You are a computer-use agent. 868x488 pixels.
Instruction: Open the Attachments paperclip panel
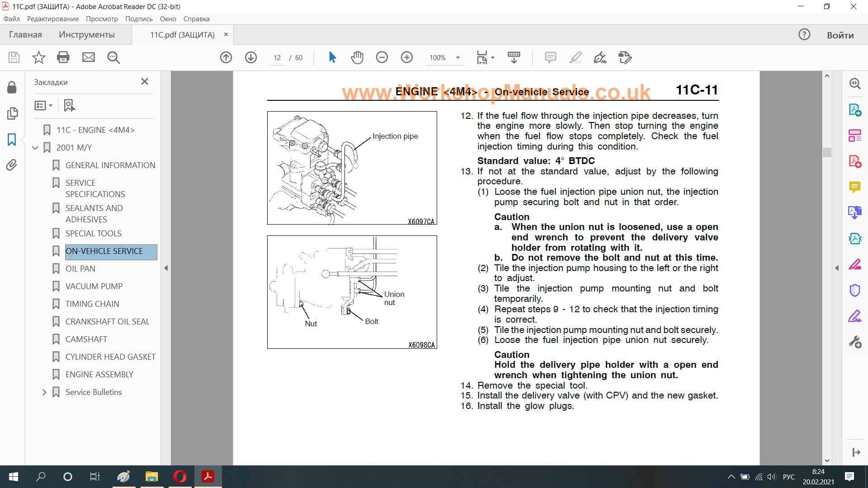(12, 165)
